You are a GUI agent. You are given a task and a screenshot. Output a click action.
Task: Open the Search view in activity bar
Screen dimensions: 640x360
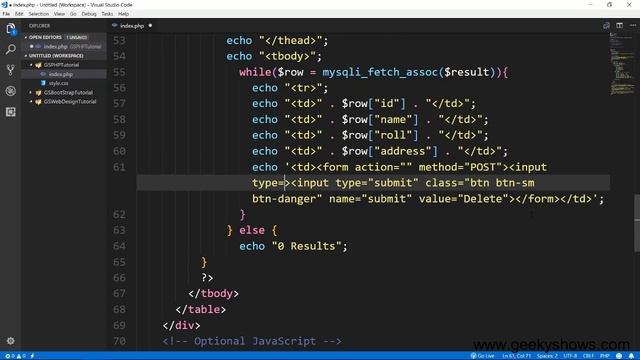11,49
